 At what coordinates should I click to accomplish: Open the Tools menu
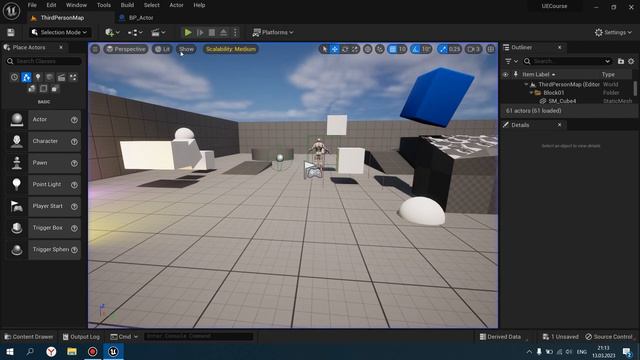click(x=104, y=5)
